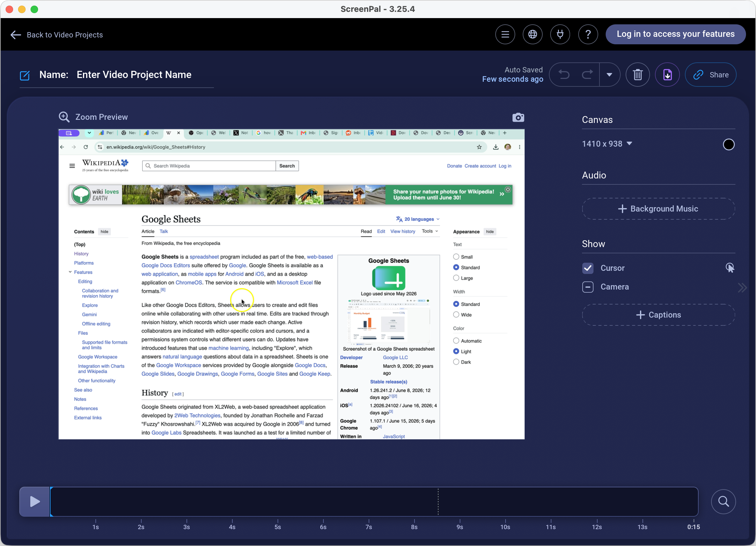The width and height of the screenshot is (756, 546).
Task: Toggle the Cursor checkbox
Action: coord(588,268)
